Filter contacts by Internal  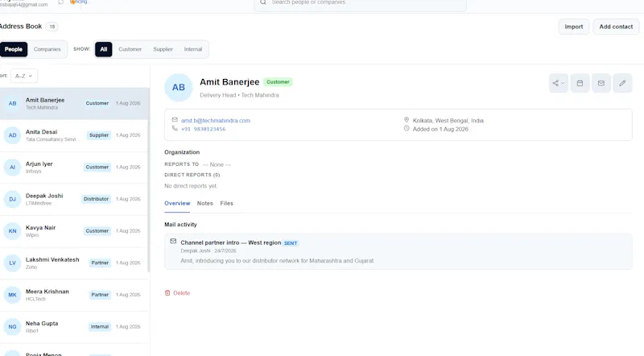[192, 49]
